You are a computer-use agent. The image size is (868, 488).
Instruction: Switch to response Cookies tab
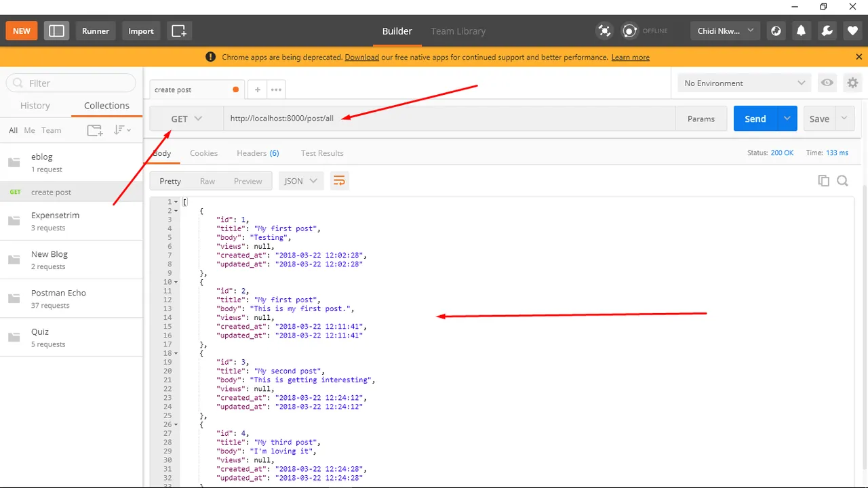click(x=203, y=153)
